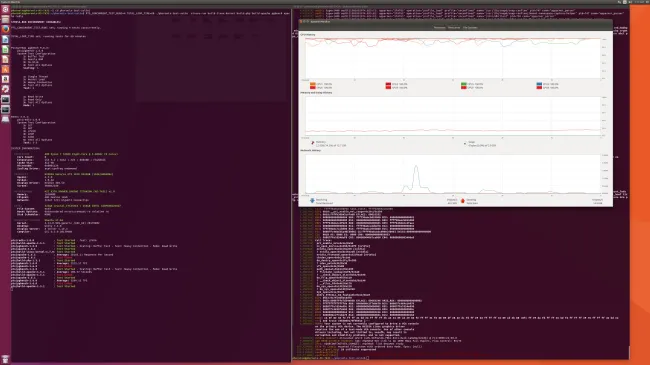Change the CPU8 red swatch under blue

pyautogui.click(x=539, y=88)
